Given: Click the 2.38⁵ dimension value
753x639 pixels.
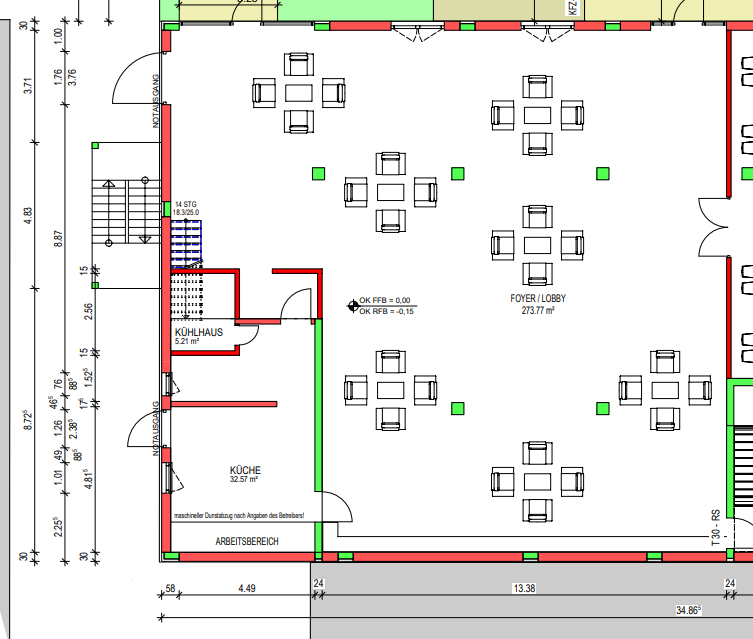Looking at the screenshot, I should pyautogui.click(x=73, y=429).
